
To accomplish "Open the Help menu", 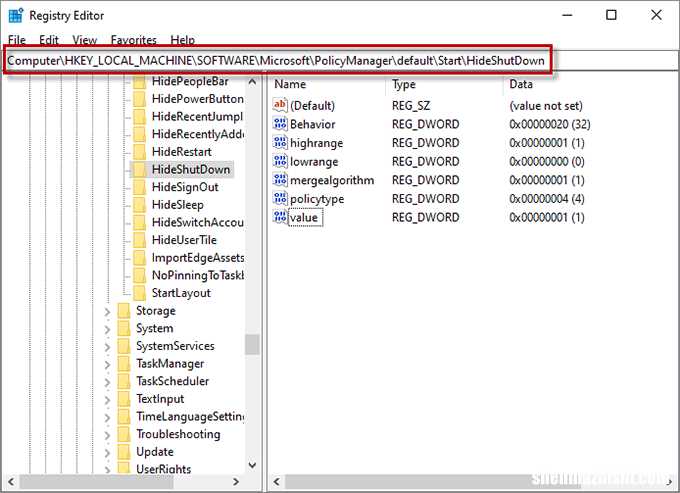I will (x=183, y=40).
